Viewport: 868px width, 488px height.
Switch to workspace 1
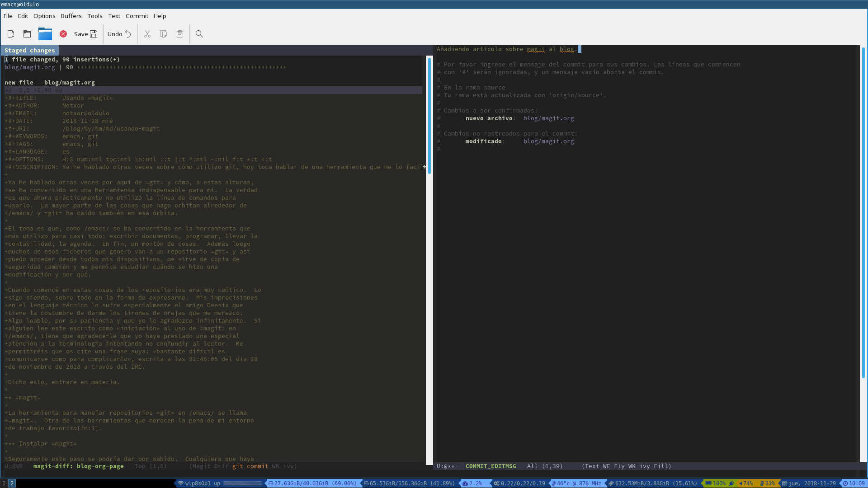4,483
